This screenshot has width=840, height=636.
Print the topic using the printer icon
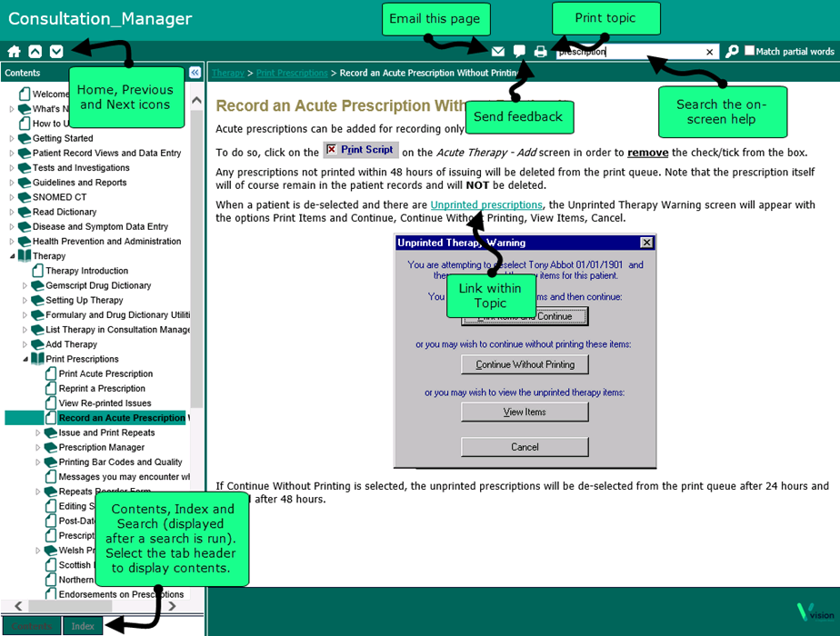(541, 52)
